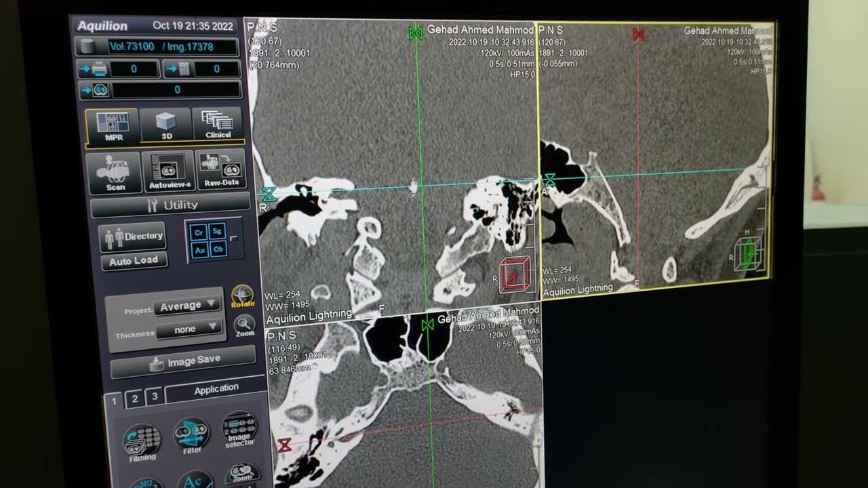Open the Filter application
This screenshot has height=488, width=868.
tap(192, 436)
